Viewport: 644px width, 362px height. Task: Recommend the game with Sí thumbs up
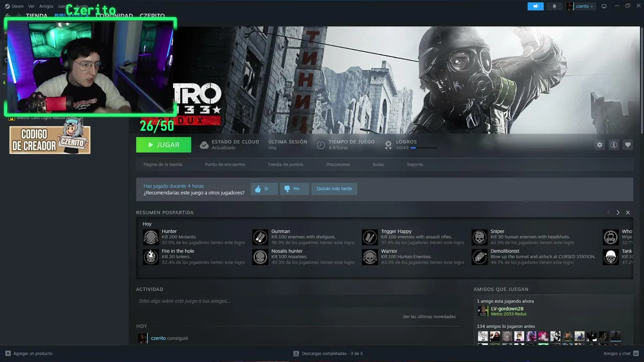[x=264, y=189]
